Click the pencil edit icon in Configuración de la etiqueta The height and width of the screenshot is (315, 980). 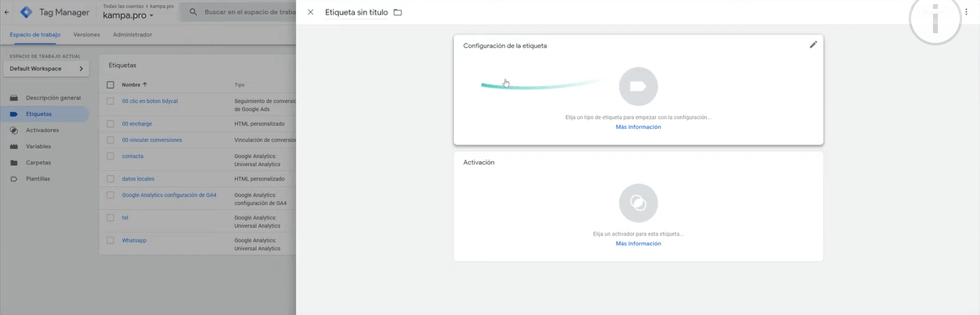[813, 45]
